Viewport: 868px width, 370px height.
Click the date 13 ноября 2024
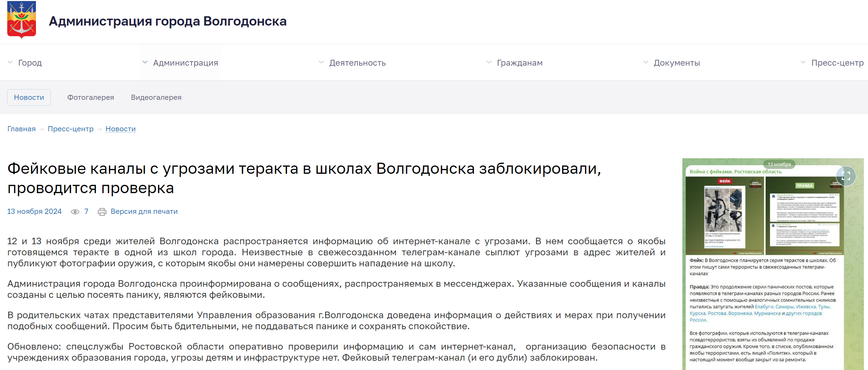point(35,211)
